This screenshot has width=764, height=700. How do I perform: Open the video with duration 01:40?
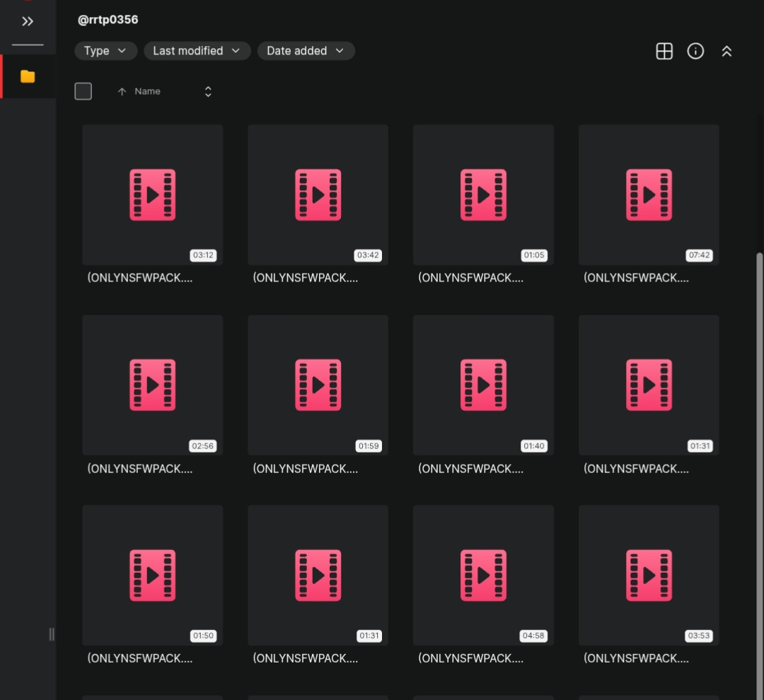click(x=483, y=385)
